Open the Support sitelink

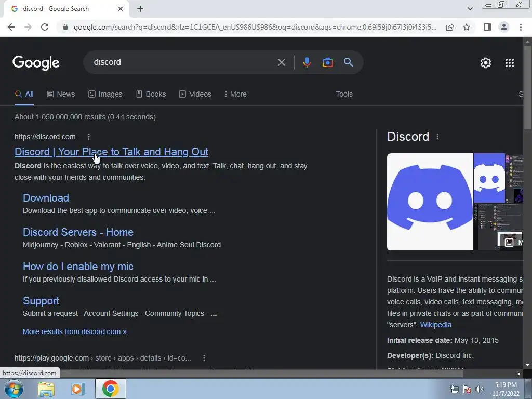click(x=41, y=301)
